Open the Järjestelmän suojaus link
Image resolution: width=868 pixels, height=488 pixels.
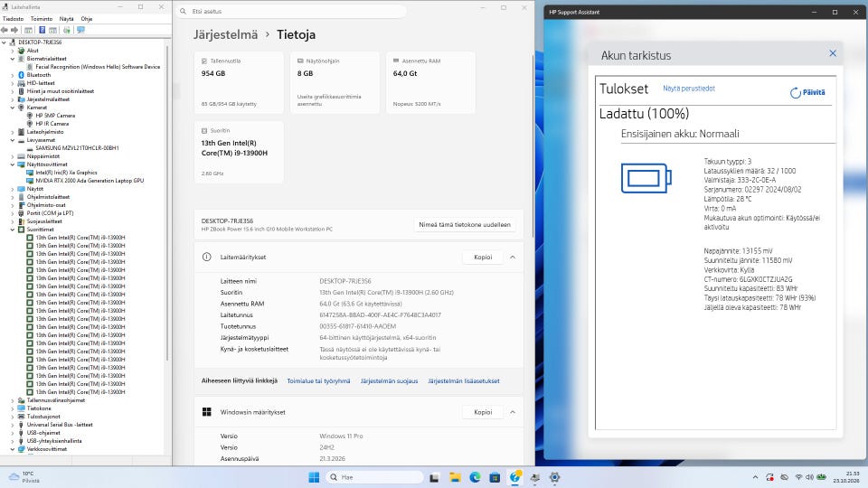click(389, 380)
